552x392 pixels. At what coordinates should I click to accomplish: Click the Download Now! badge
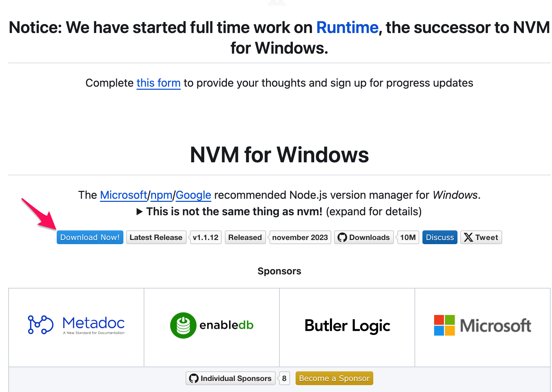[90, 237]
